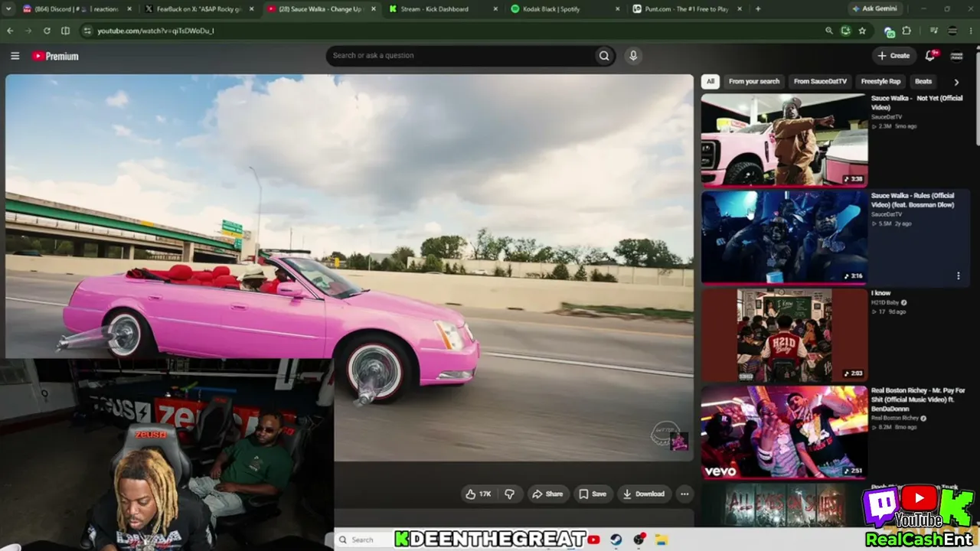The width and height of the screenshot is (980, 551).
Task: Select 'From SauceDatTV' filter chip
Action: click(820, 81)
